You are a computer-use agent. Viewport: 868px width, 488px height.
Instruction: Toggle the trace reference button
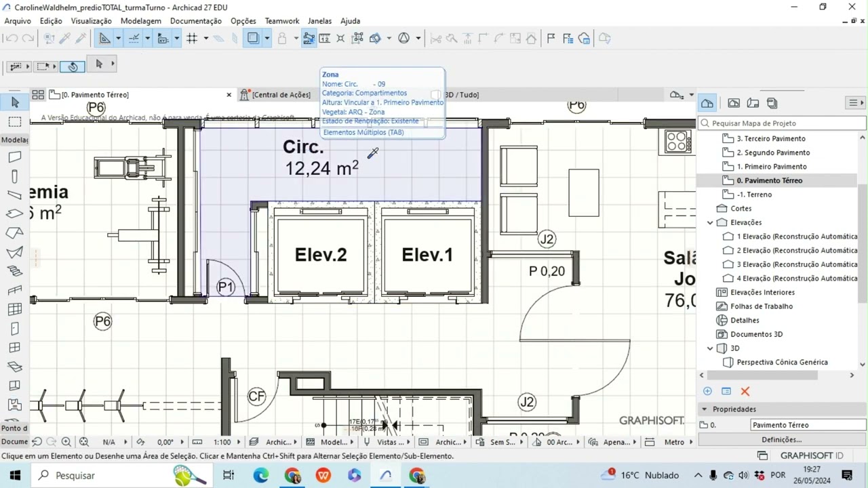coord(253,39)
